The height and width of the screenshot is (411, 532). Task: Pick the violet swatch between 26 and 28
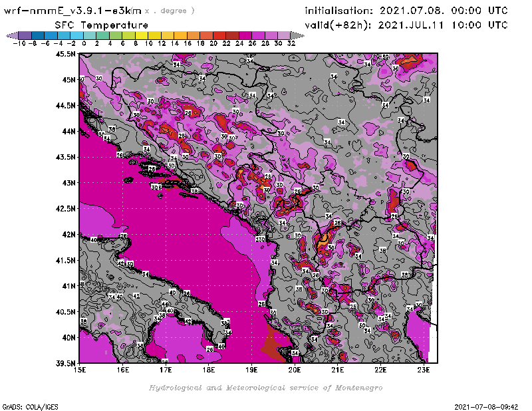(x=258, y=35)
